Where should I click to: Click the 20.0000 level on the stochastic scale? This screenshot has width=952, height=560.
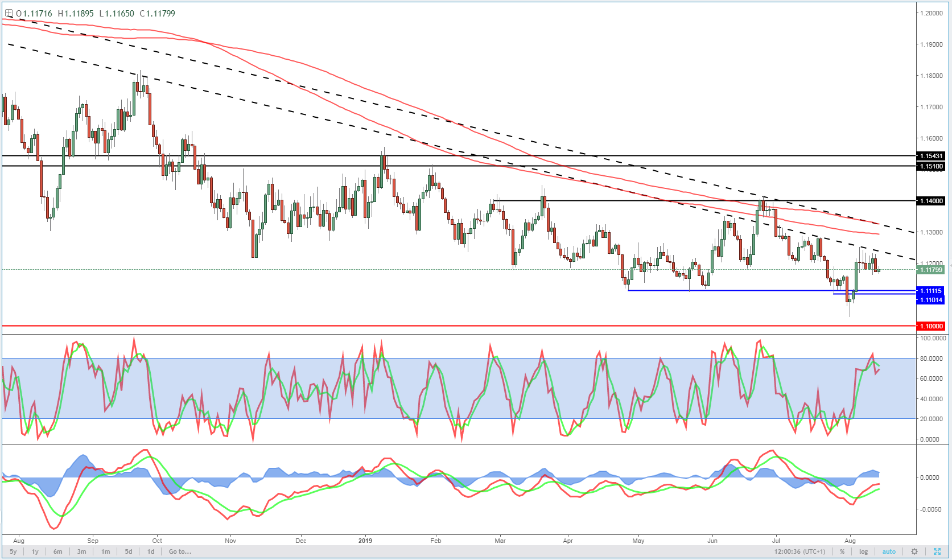click(x=932, y=419)
